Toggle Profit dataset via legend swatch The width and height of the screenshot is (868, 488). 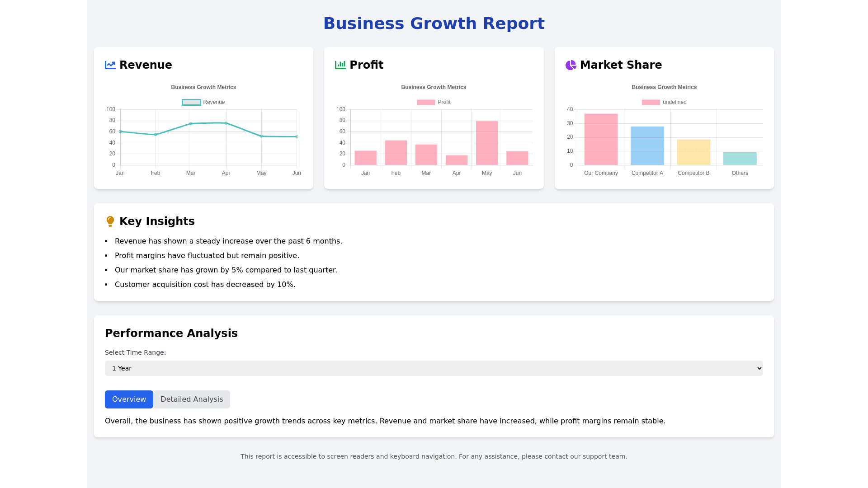425,103
